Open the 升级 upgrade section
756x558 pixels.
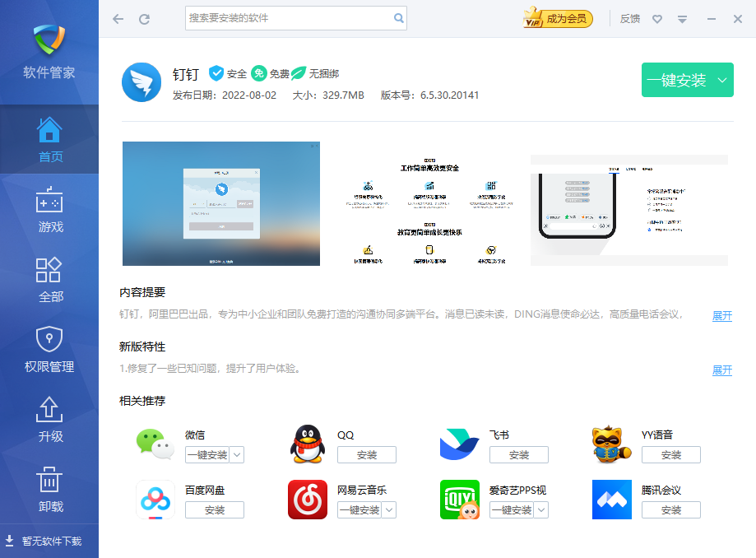click(x=49, y=419)
